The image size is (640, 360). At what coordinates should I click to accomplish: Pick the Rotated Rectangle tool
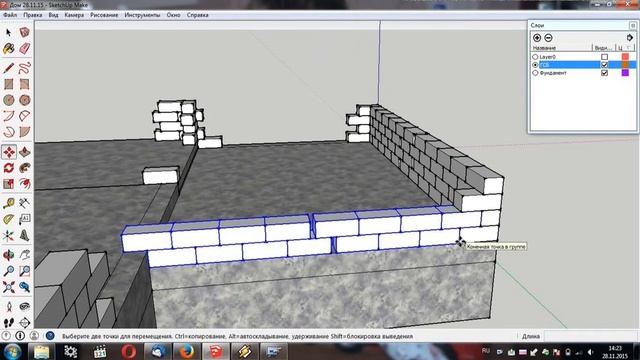[x=24, y=84]
